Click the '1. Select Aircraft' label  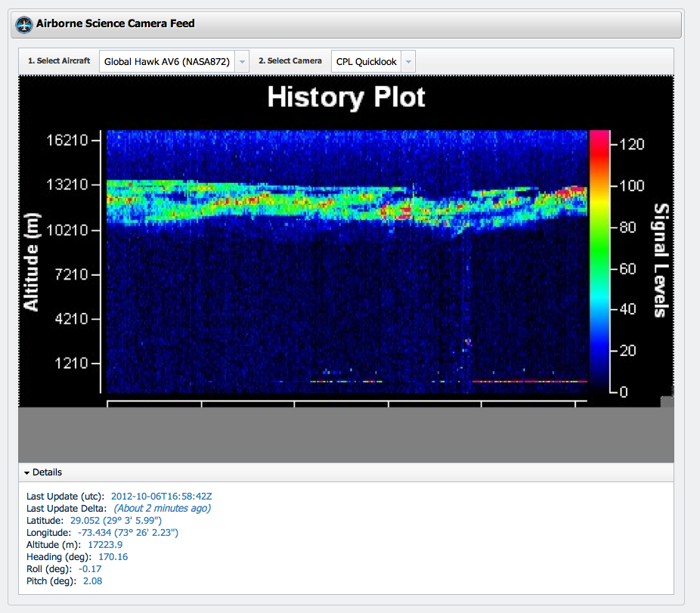coord(59,61)
